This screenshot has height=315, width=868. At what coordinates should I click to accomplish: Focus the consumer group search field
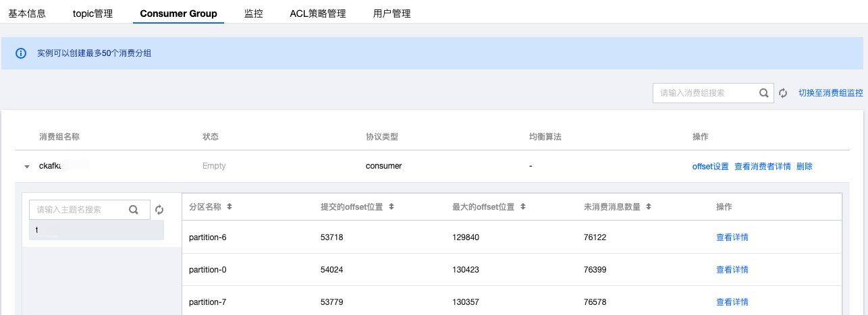click(x=702, y=93)
